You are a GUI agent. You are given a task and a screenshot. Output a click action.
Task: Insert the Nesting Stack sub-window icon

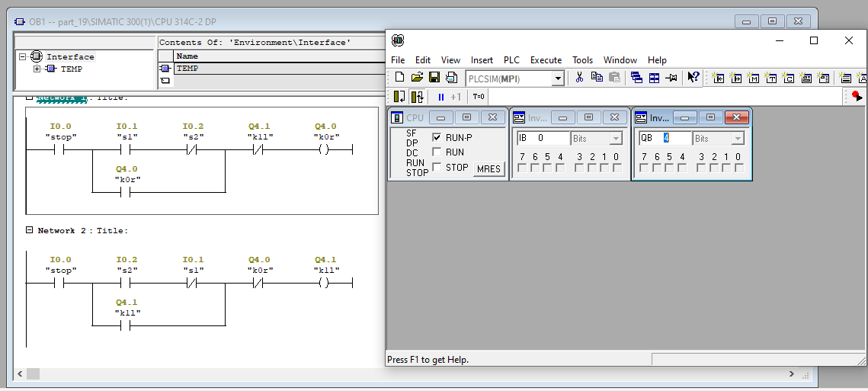(844, 78)
